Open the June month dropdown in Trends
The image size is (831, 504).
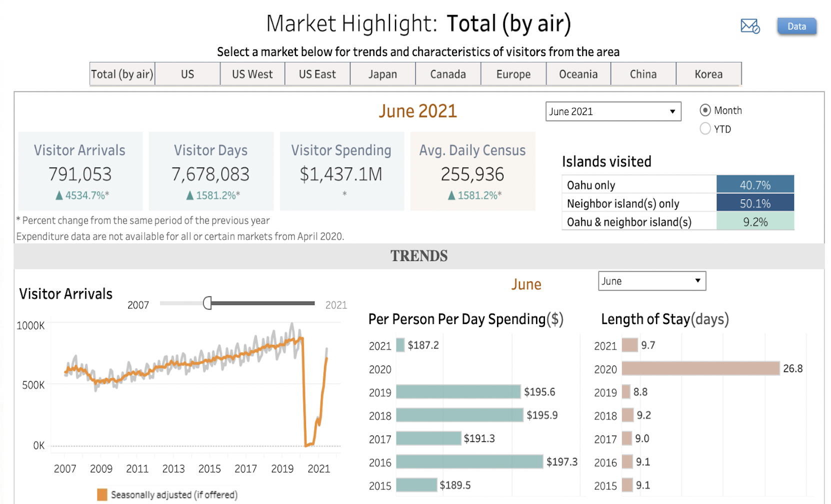point(652,281)
